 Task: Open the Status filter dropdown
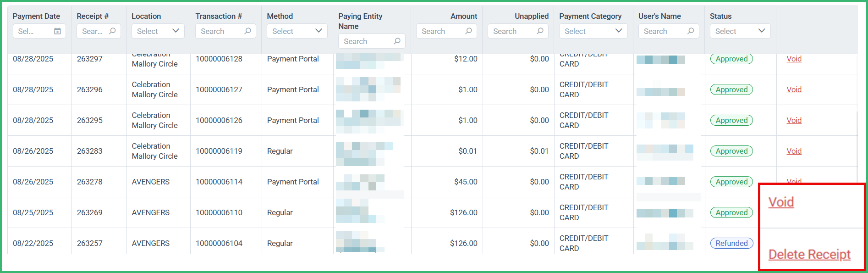tap(740, 31)
